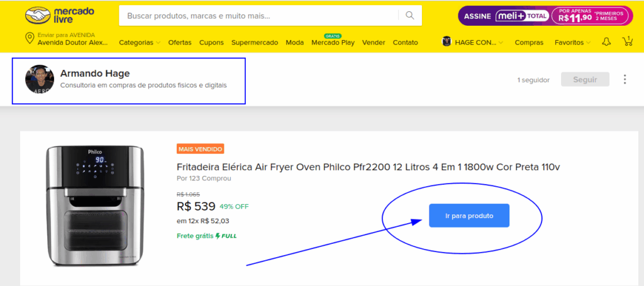
Task: Expand the Categorias dropdown
Action: coord(140,42)
